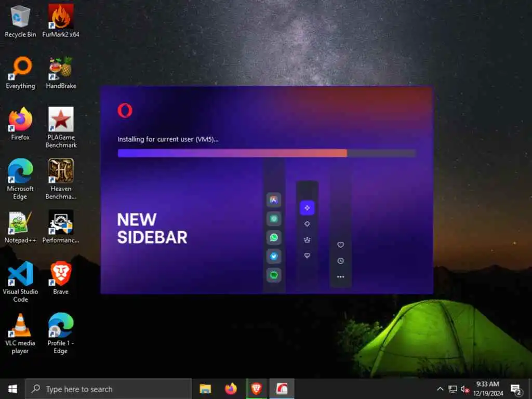Open the Everything search shortcut
The width and height of the screenshot is (532, 399).
pyautogui.click(x=20, y=73)
